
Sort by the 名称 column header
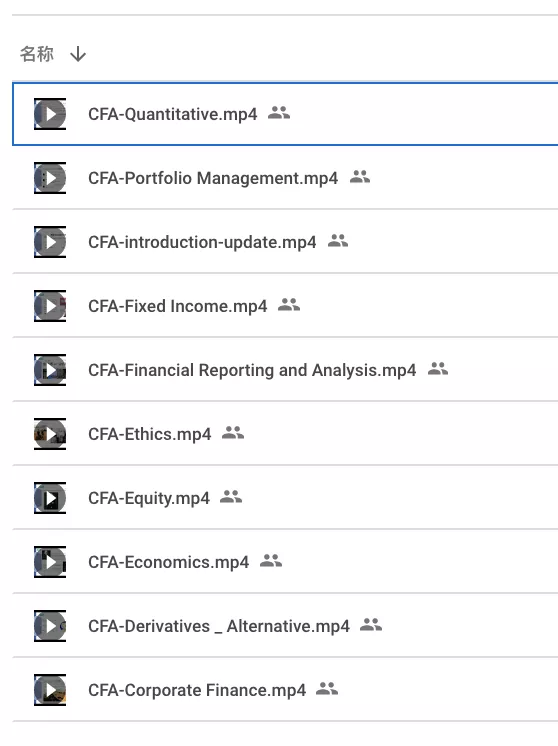click(x=37, y=54)
